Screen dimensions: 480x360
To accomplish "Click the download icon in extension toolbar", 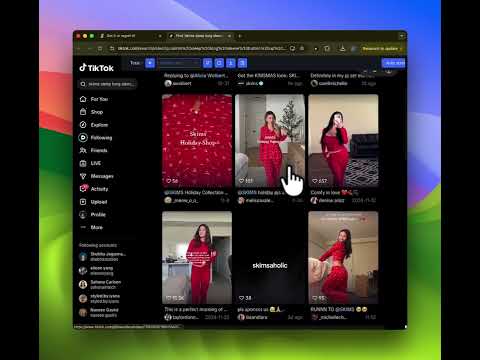I will tap(231, 63).
